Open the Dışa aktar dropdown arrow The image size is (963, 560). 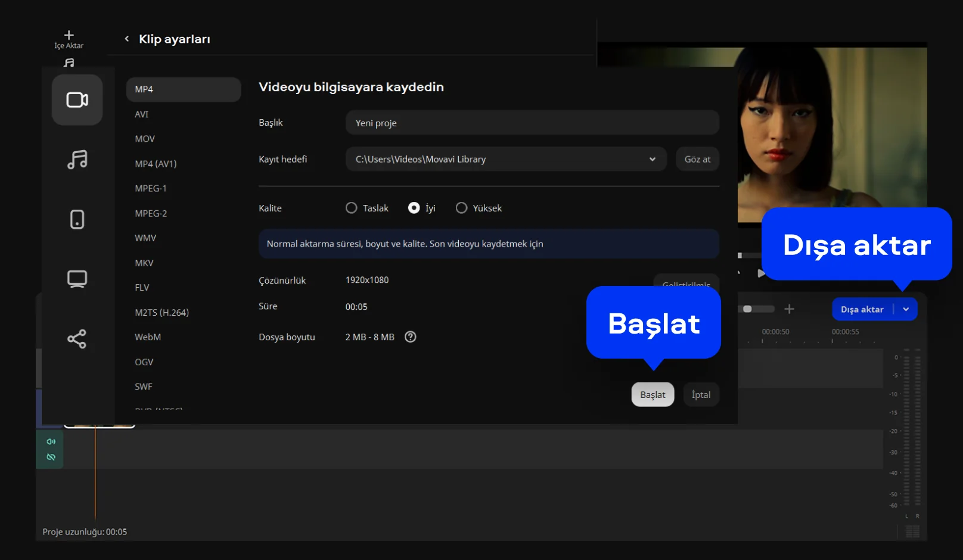tap(906, 309)
